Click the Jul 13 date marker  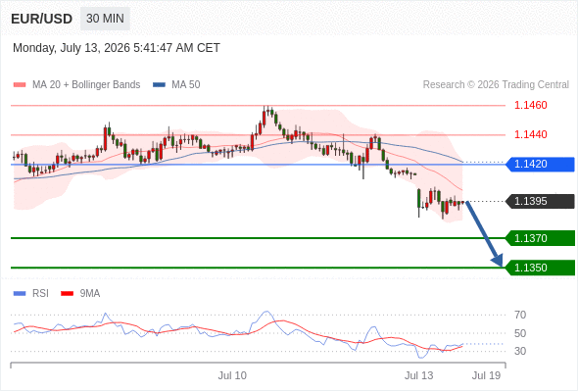(x=418, y=375)
